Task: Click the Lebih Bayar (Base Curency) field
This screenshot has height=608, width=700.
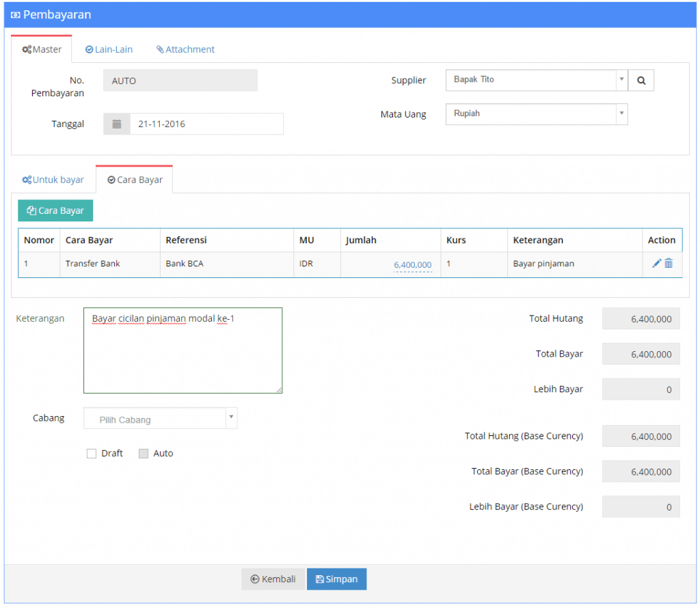Action: click(x=641, y=507)
